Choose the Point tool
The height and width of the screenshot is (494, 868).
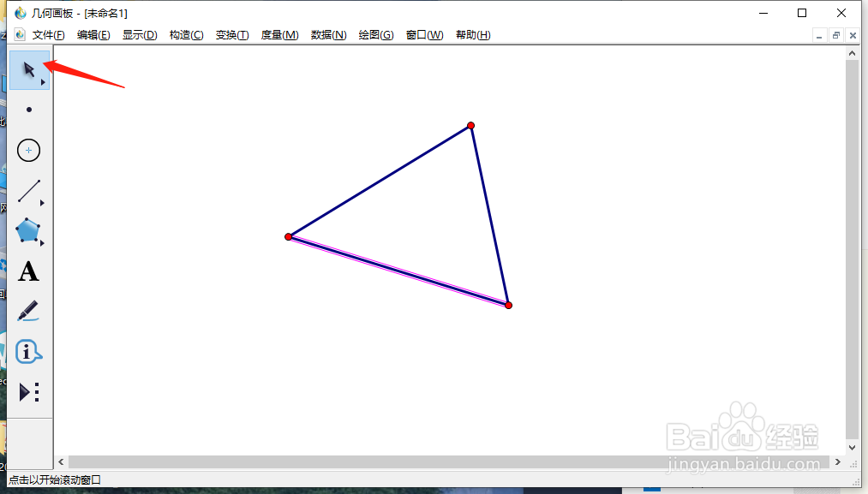[29, 110]
